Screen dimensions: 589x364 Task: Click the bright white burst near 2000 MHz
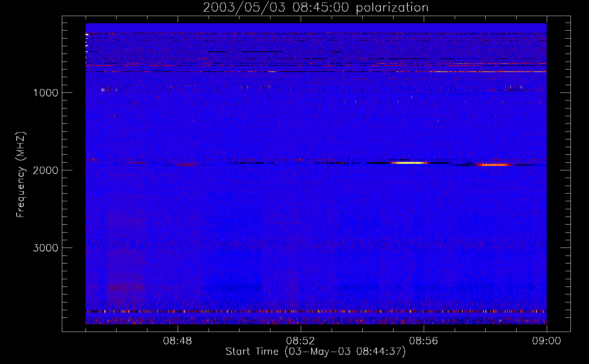(x=410, y=163)
